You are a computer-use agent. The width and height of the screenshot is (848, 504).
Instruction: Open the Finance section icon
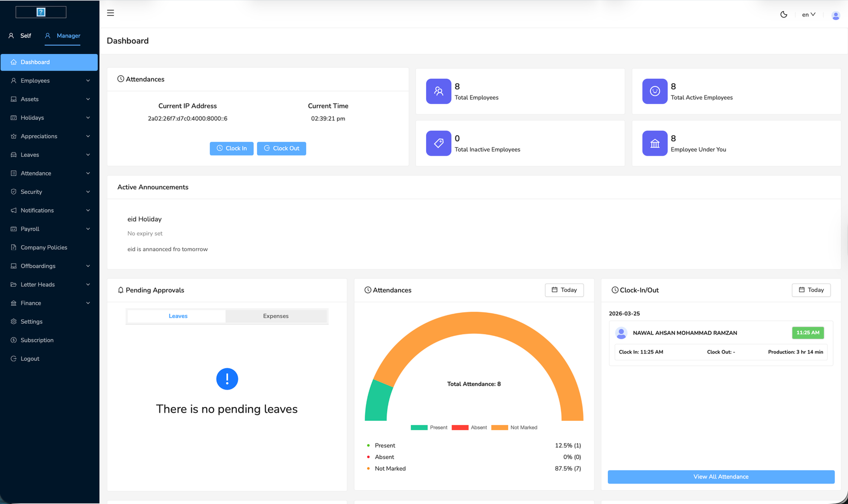(x=13, y=303)
